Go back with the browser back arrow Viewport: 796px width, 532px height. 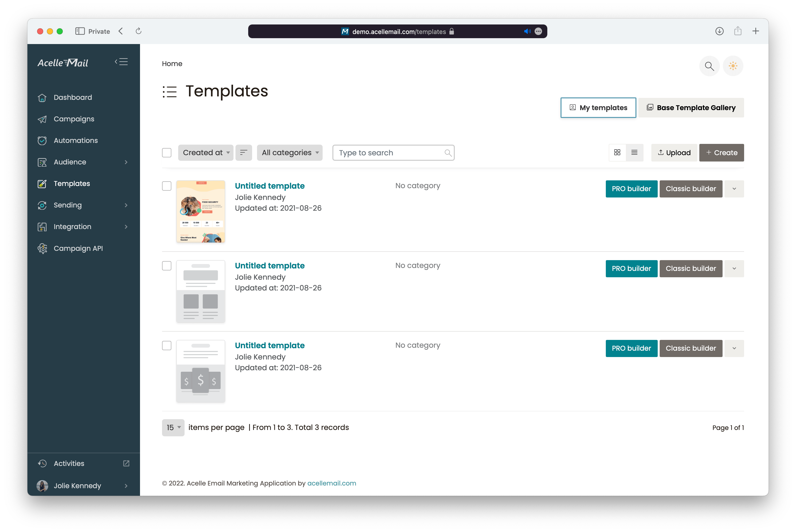[121, 31]
